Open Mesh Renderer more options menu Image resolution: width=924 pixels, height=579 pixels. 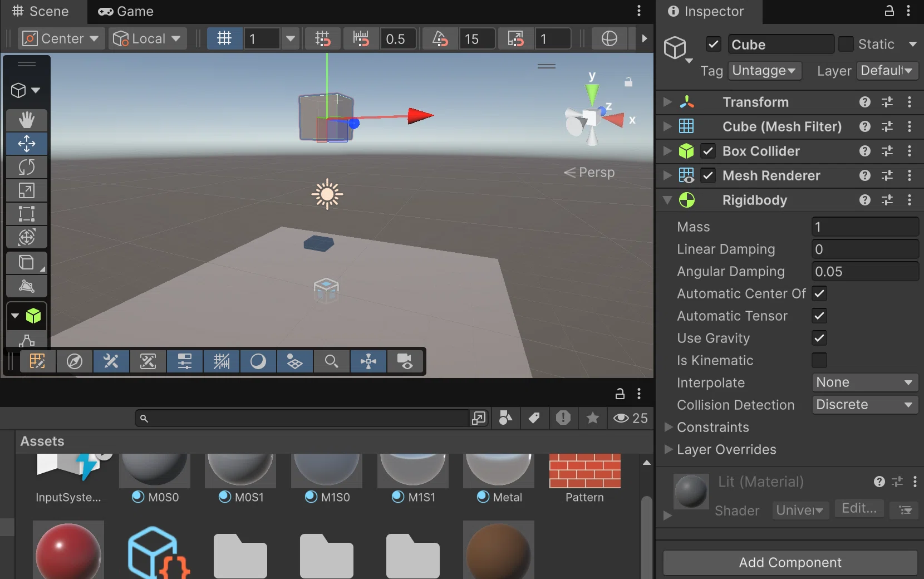pos(910,175)
